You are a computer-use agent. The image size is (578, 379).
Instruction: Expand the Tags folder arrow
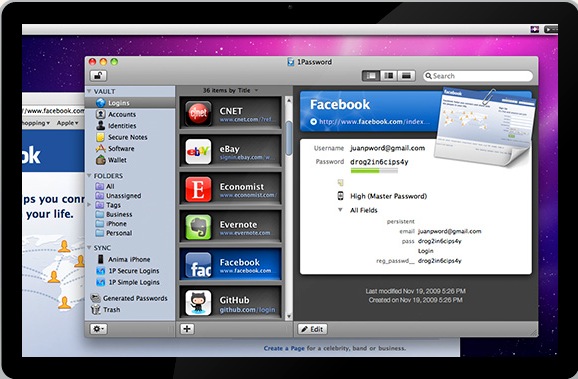point(89,204)
